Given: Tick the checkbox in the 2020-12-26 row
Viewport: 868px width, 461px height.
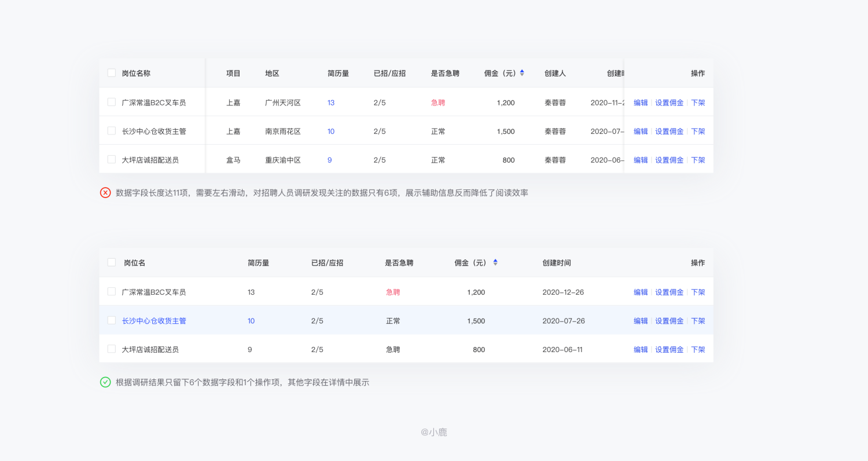Looking at the screenshot, I should coord(112,291).
